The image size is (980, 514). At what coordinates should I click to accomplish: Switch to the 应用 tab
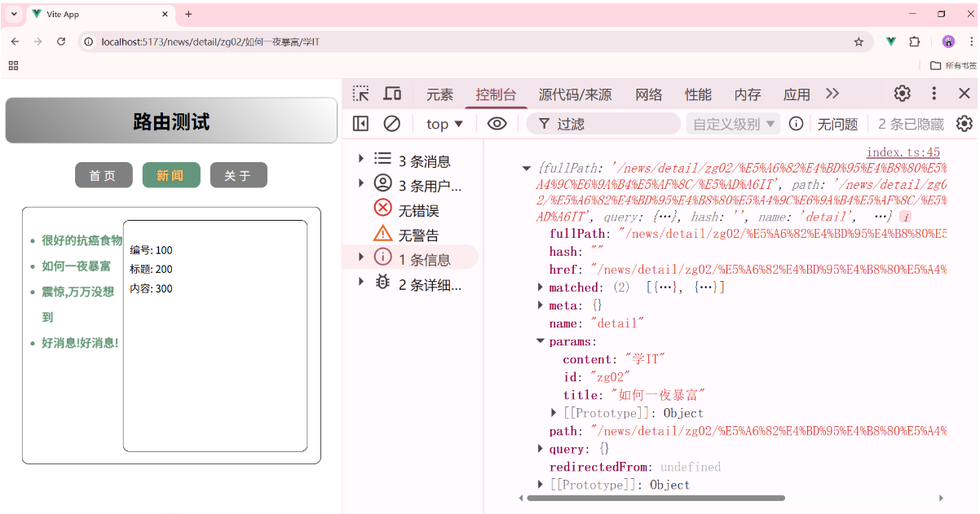[x=797, y=94]
